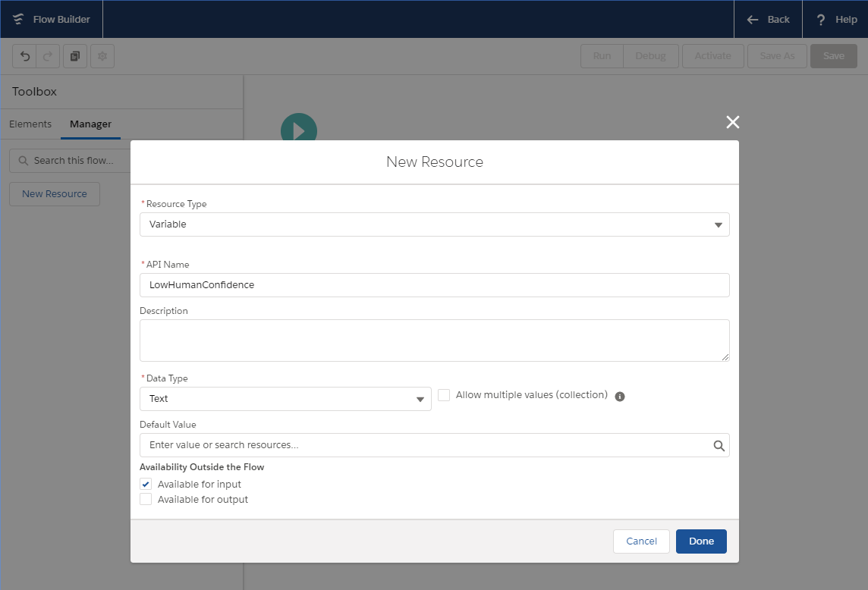Viewport: 868px width, 590px height.
Task: Click the copy elements toolbar icon
Action: 75,56
